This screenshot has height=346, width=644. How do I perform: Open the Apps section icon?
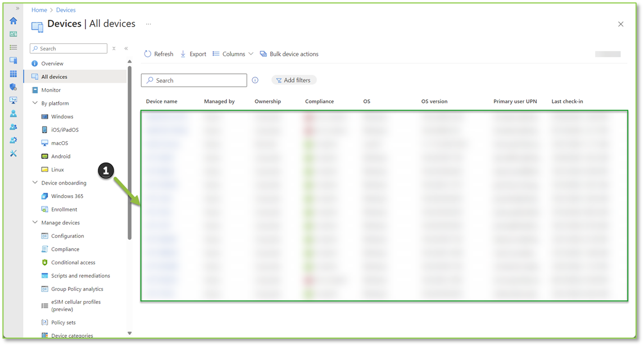13,74
